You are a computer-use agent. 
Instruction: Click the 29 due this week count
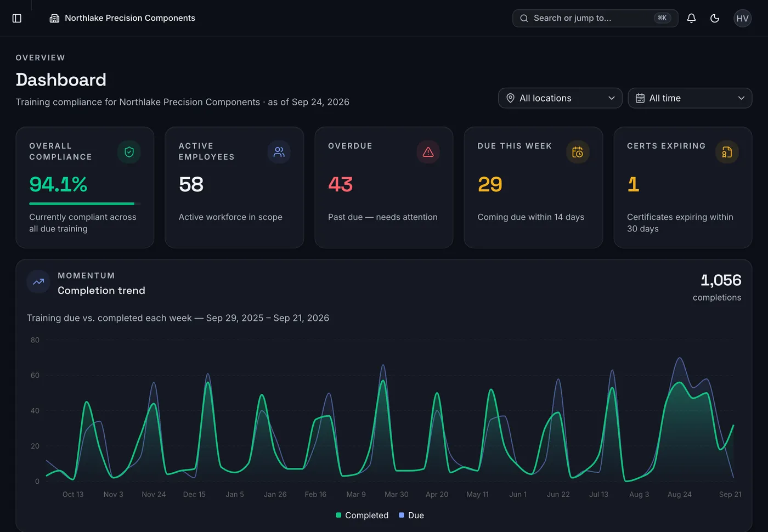pos(490,184)
